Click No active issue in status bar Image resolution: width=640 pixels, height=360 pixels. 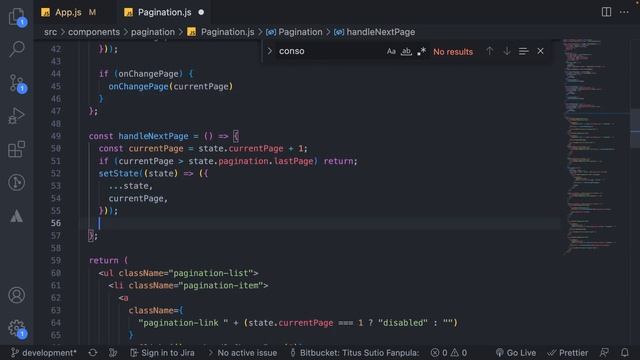coord(243,353)
